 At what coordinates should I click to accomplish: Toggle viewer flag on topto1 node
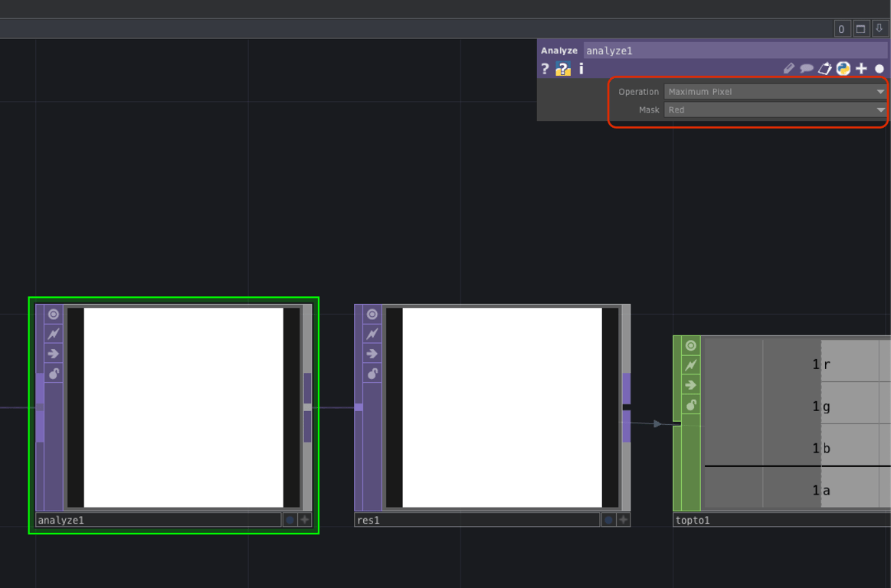click(x=691, y=345)
